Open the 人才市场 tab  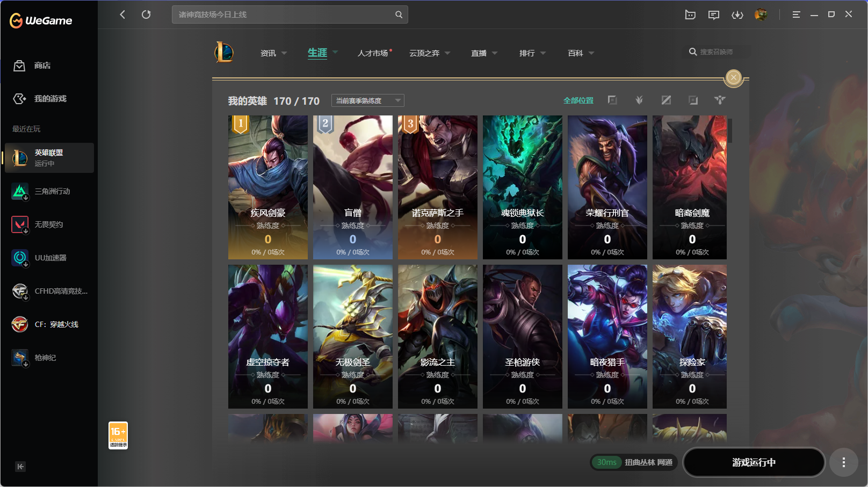coord(373,53)
